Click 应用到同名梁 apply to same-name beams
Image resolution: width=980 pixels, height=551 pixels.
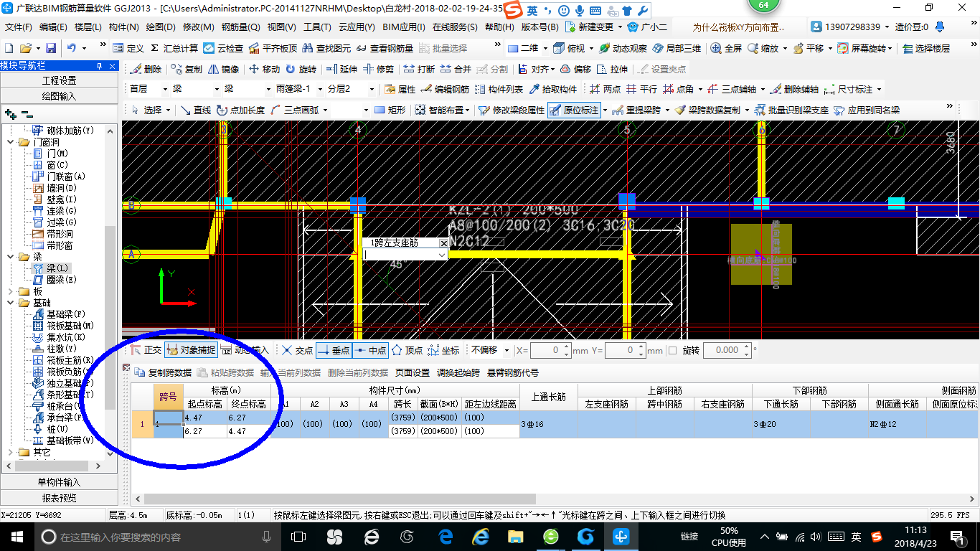867,110
